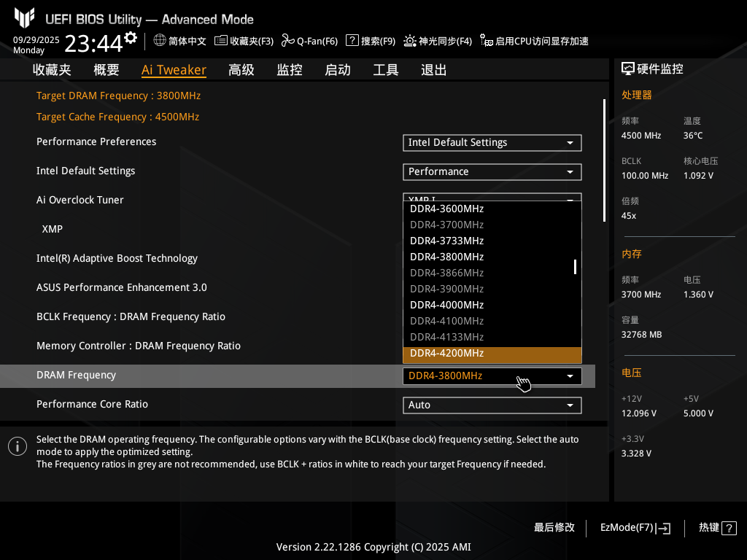Image resolution: width=747 pixels, height=560 pixels.
Task: Click the EzMode(F7) button
Action: [635, 527]
